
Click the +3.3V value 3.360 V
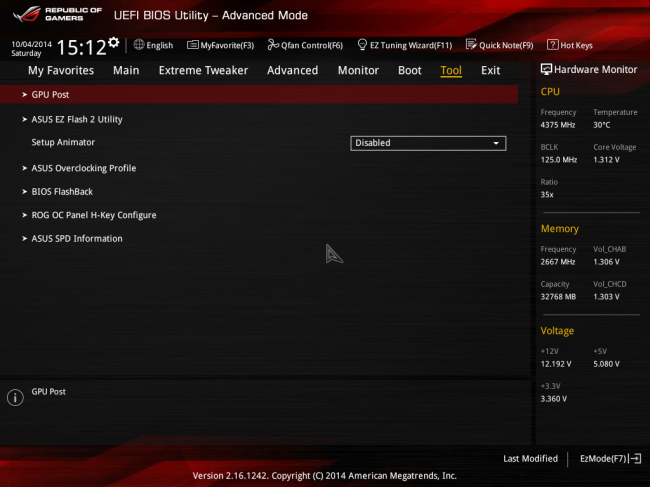(554, 399)
